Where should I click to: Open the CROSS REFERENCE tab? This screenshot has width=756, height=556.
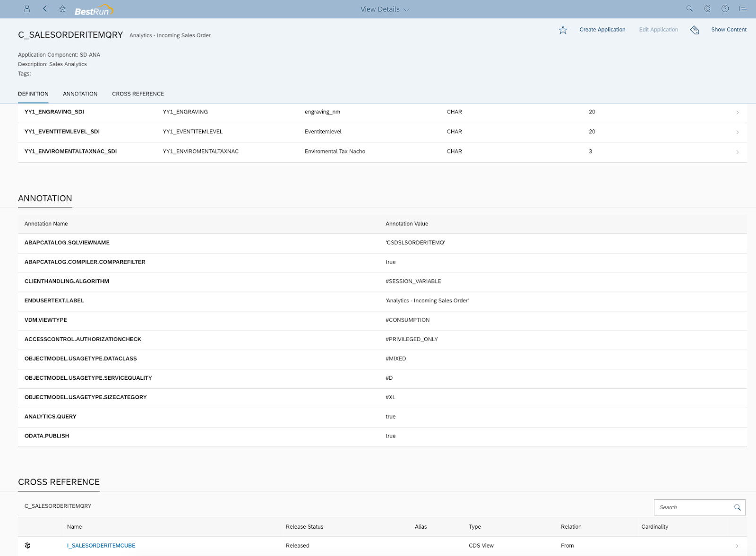[137, 94]
